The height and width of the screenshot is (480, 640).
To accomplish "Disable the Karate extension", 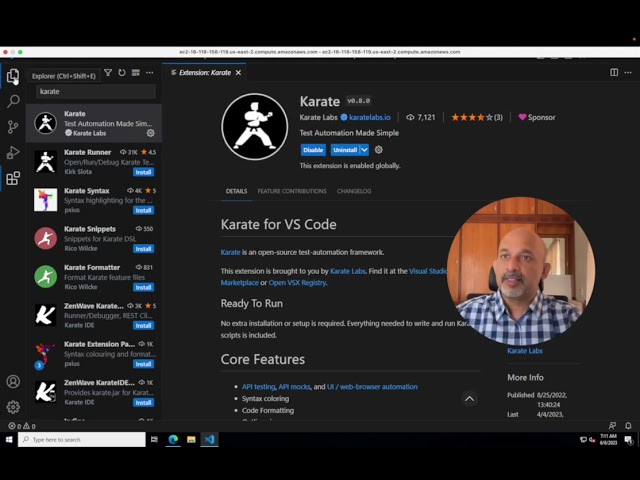I will pos(313,150).
